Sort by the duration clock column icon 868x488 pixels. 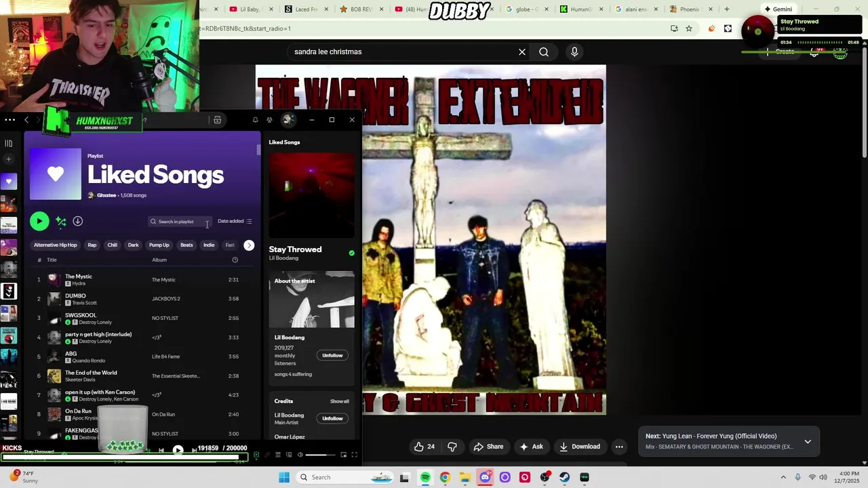[235, 260]
